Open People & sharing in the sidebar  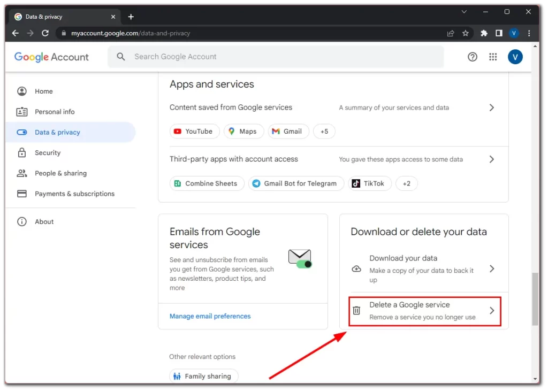click(x=71, y=173)
